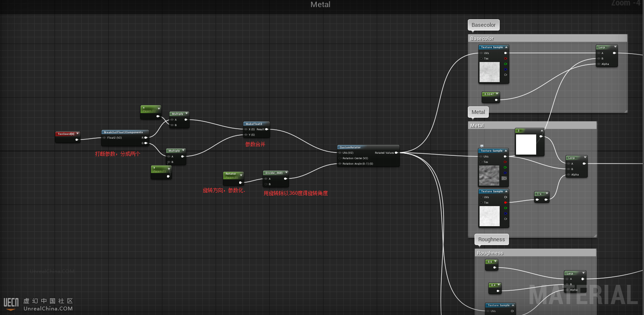Click the white texture preview feeding 1-x
This screenshot has height=315, width=644.
489,216
